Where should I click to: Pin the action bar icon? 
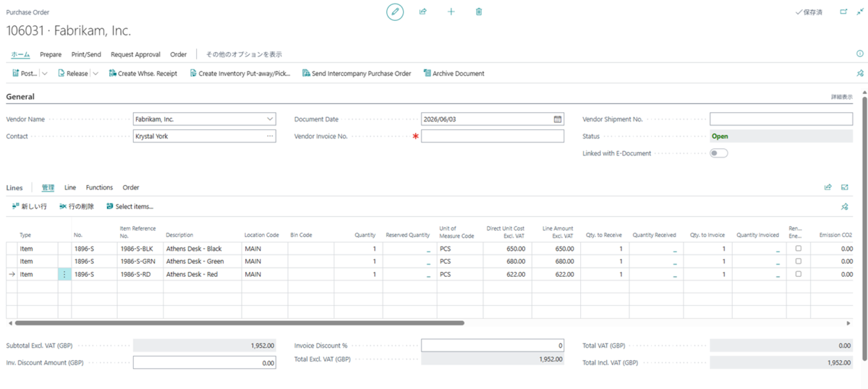(x=860, y=73)
